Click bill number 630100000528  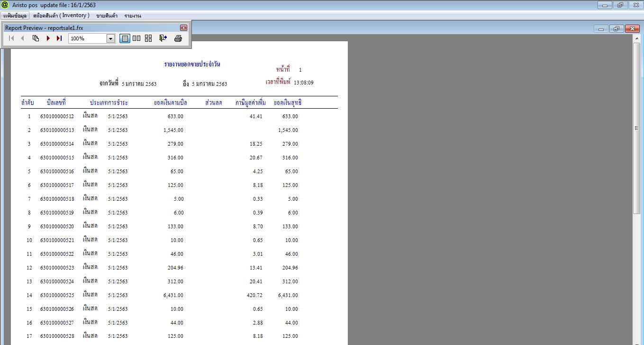click(57, 336)
